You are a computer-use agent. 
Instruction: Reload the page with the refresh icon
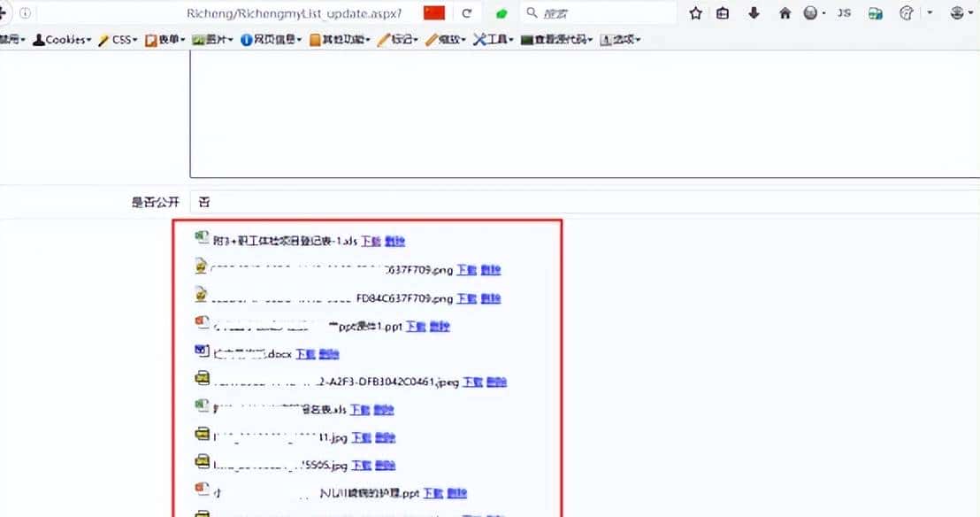click(x=466, y=13)
